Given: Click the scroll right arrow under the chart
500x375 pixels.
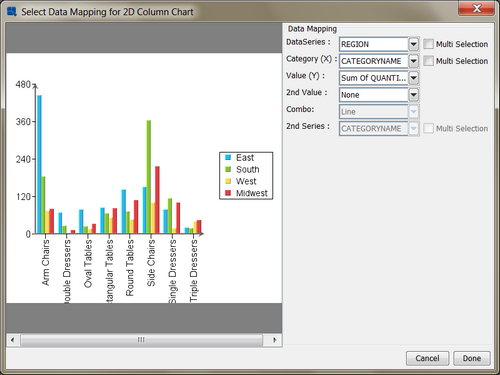Looking at the screenshot, I should (x=275, y=340).
